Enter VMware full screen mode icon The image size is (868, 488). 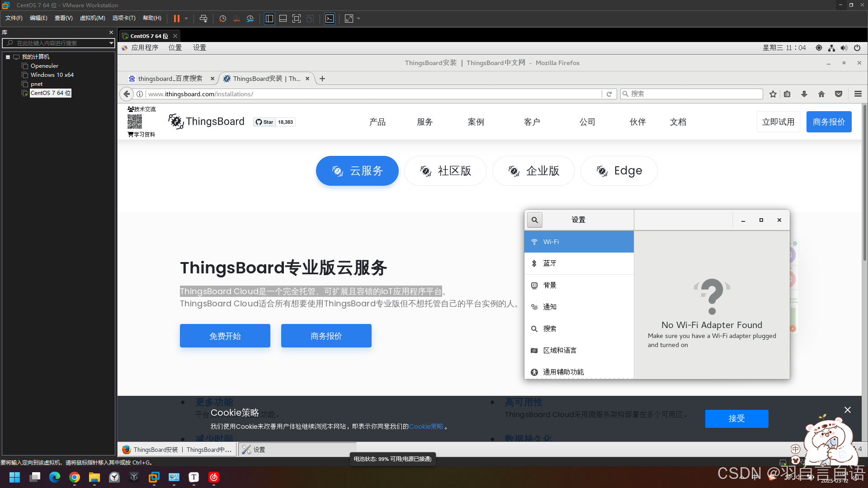coord(297,19)
